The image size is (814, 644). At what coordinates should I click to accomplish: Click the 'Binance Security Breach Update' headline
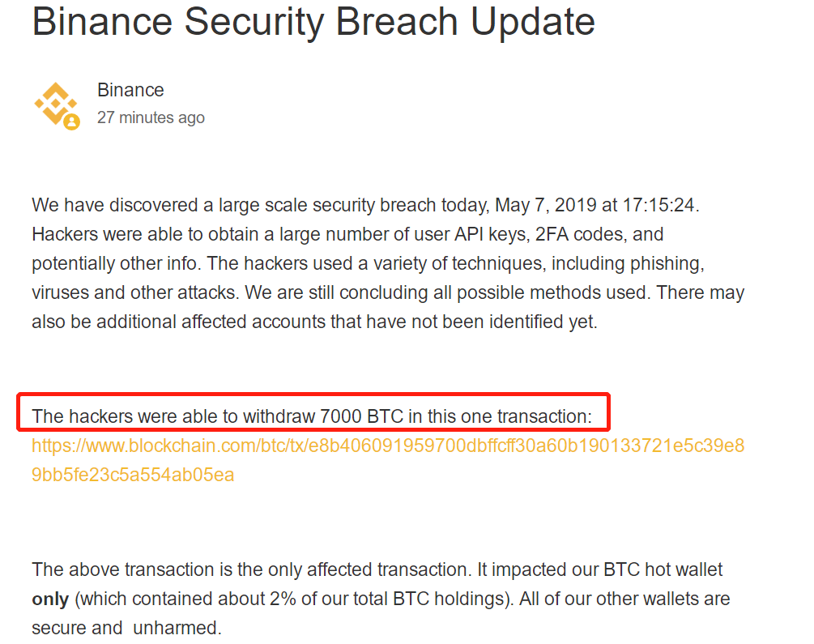click(313, 22)
